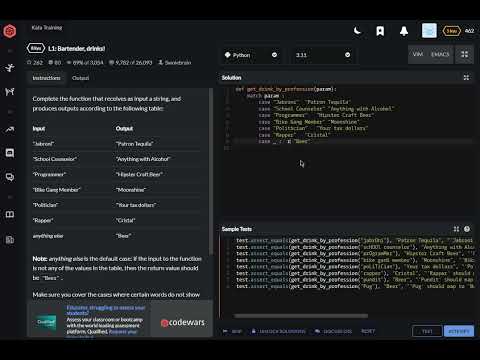The height and width of the screenshot is (360, 480).
Task: Open the newspaper icon at sidebar bottom
Action: click(10, 239)
